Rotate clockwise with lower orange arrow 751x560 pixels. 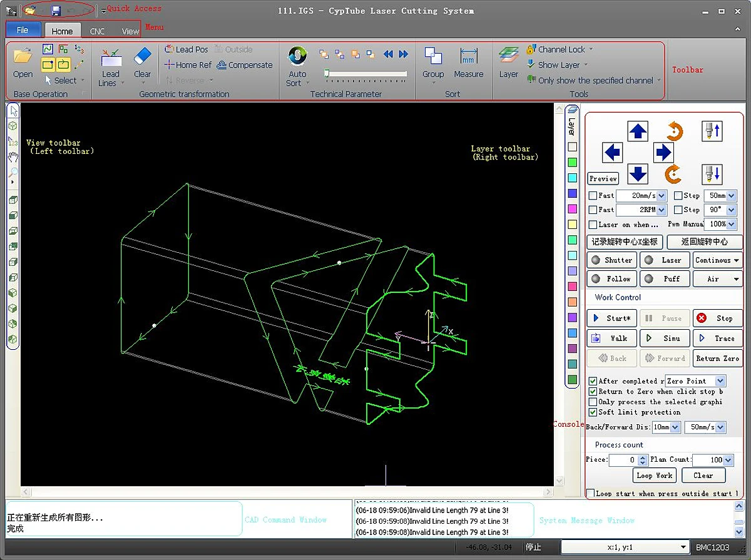pos(673,173)
